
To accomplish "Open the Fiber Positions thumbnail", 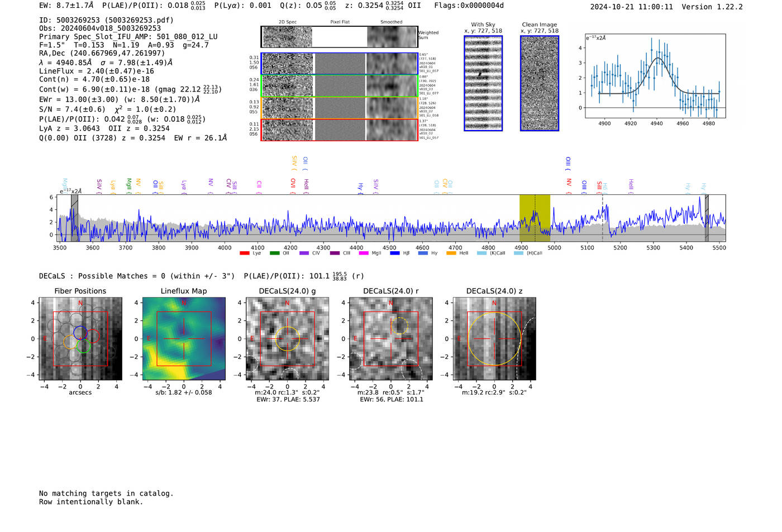I will click(80, 338).
